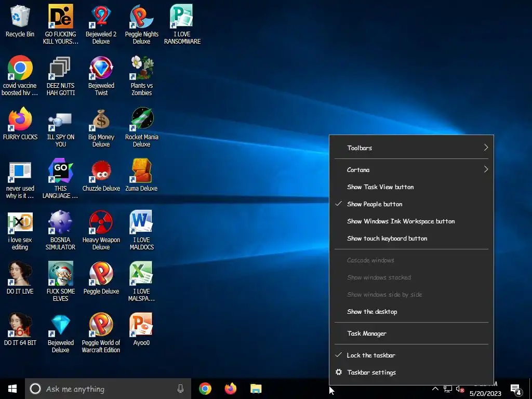This screenshot has width=532, height=399.
Task: Click the Ask me anything search box
Action: (108, 389)
